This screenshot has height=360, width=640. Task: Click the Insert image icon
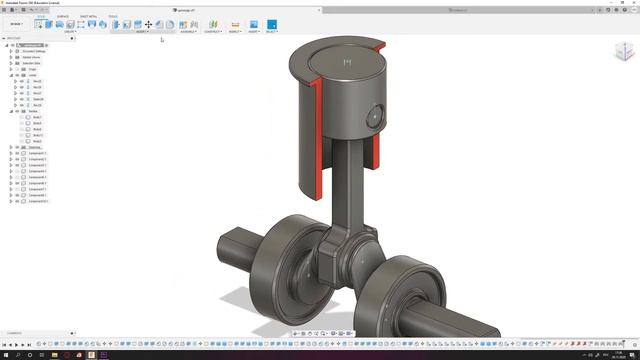[254, 24]
